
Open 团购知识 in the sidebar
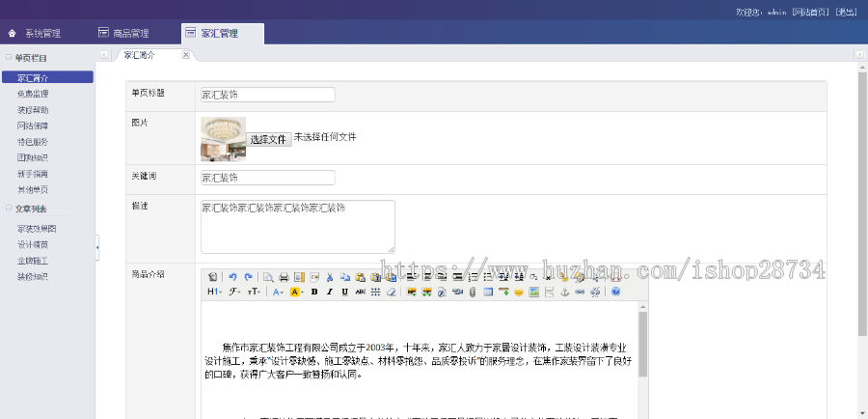(33, 157)
